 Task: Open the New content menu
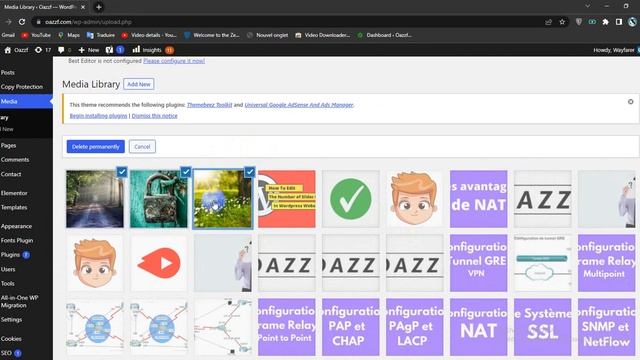[89, 50]
